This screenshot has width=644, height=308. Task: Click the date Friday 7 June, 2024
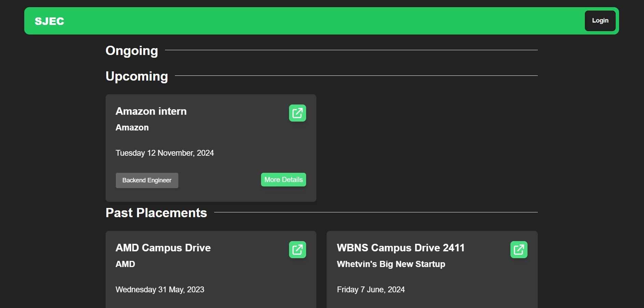(x=371, y=290)
